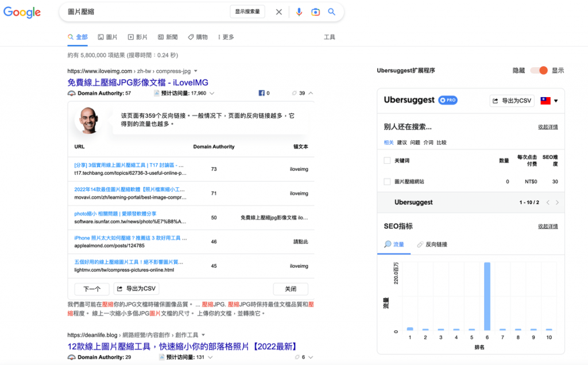The image size is (588, 365).
Task: Go to next keyword page arrow
Action: (x=557, y=202)
